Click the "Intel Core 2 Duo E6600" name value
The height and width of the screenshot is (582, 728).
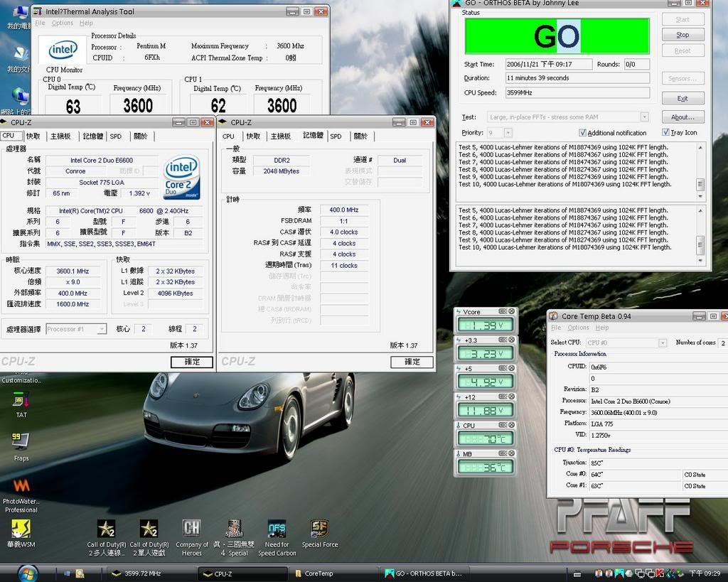tap(102, 160)
